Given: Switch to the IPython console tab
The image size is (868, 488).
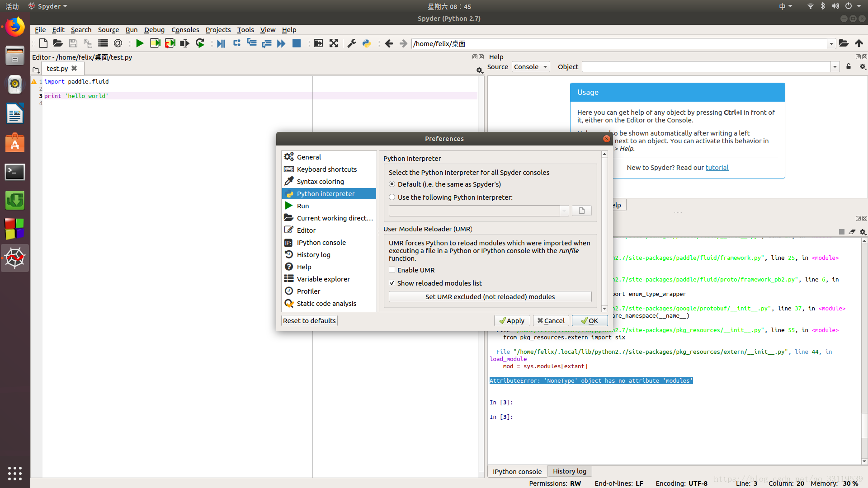Looking at the screenshot, I should [517, 471].
